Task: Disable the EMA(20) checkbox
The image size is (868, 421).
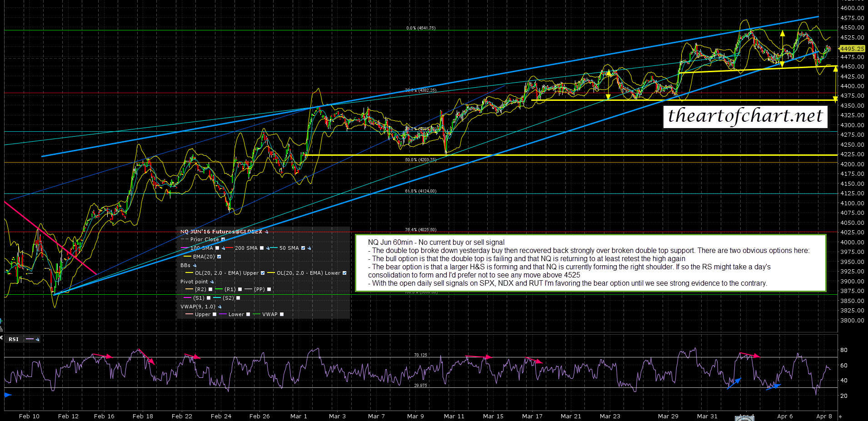Action: click(x=219, y=257)
